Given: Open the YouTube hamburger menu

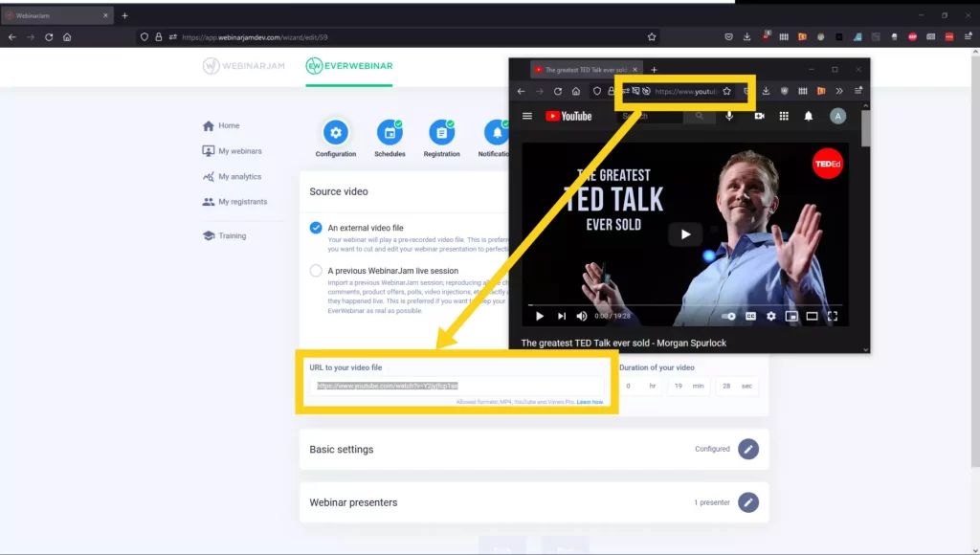Looking at the screenshot, I should coord(527,116).
